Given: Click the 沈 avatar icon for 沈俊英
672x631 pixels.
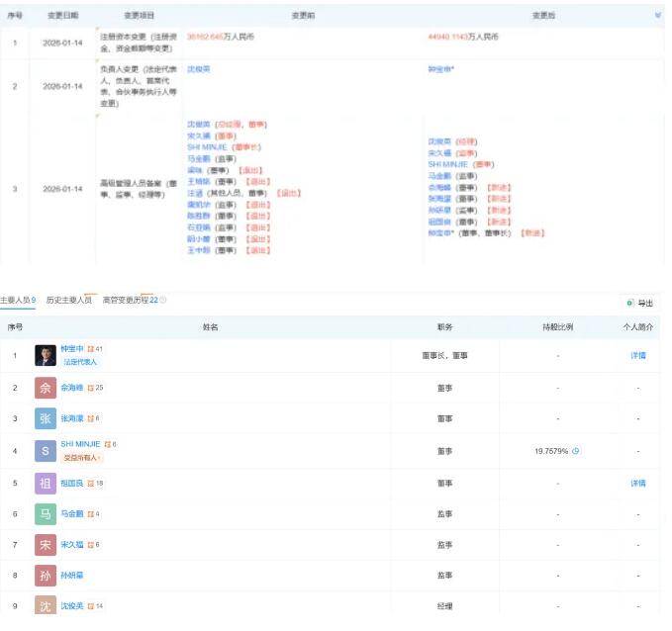Looking at the screenshot, I should click(46, 606).
